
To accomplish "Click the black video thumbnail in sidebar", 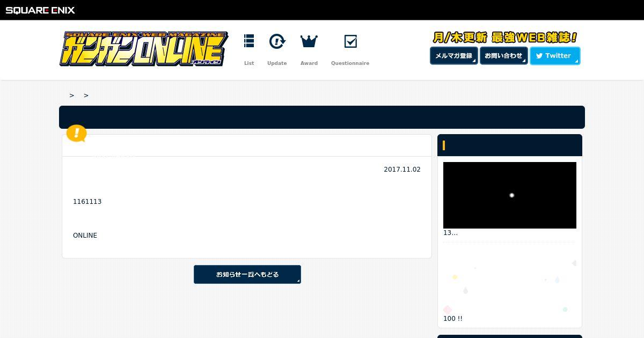I will coord(510,195).
